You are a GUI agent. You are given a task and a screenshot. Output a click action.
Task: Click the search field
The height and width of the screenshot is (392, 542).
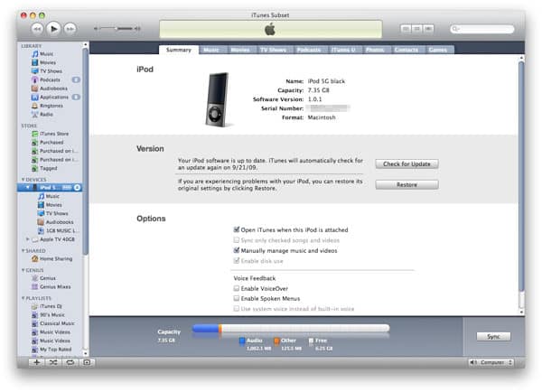482,29
